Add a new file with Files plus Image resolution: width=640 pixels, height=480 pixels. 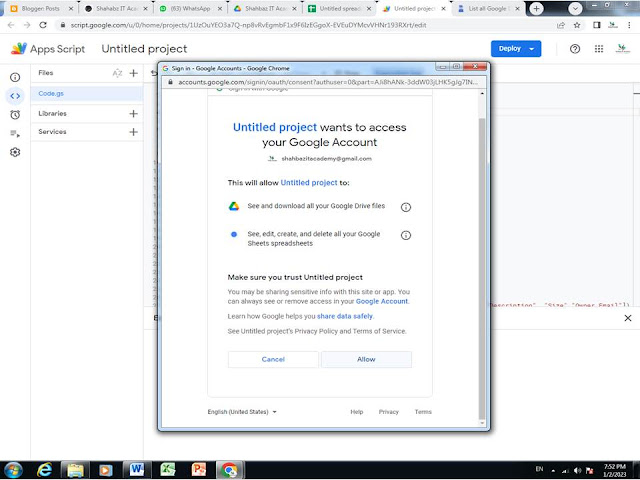coord(133,73)
